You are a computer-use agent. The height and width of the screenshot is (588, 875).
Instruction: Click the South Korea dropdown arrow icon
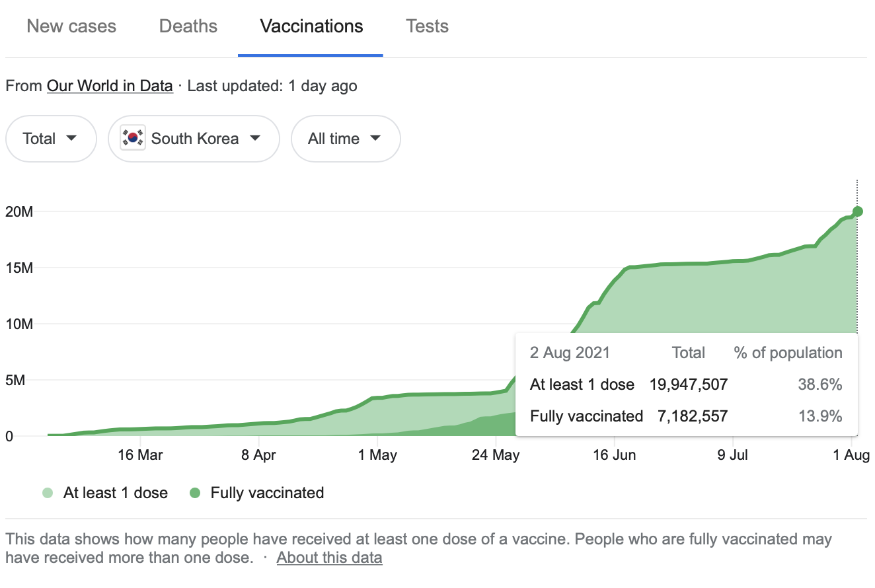pos(255,139)
